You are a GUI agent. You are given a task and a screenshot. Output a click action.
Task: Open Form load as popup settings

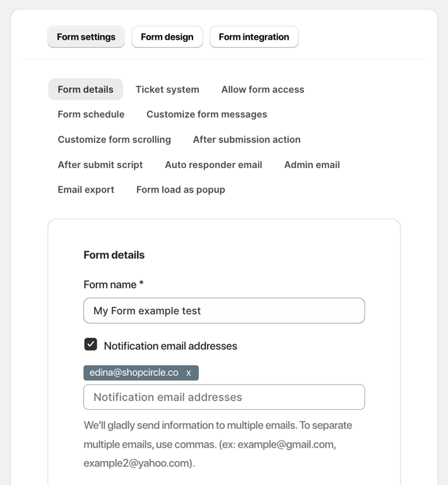pos(180,189)
